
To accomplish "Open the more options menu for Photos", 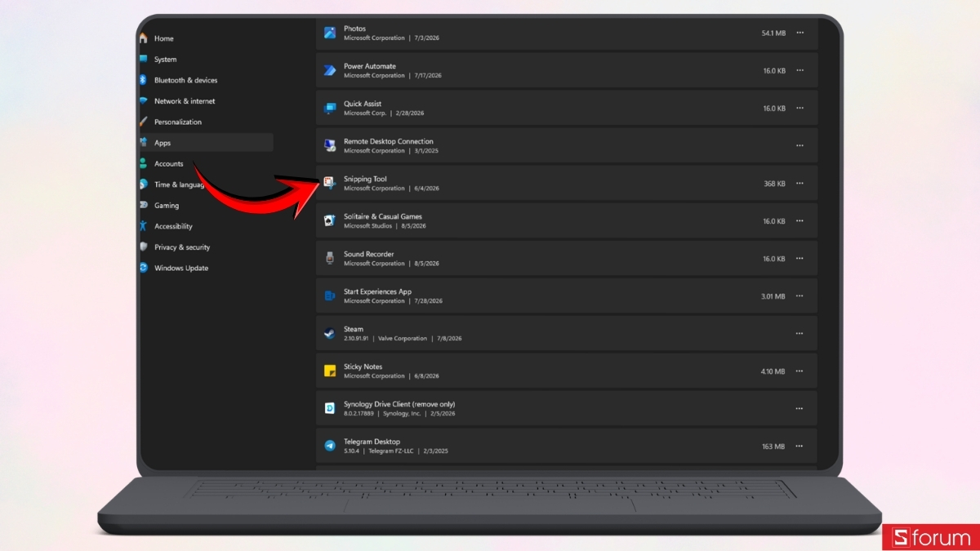I will point(800,33).
